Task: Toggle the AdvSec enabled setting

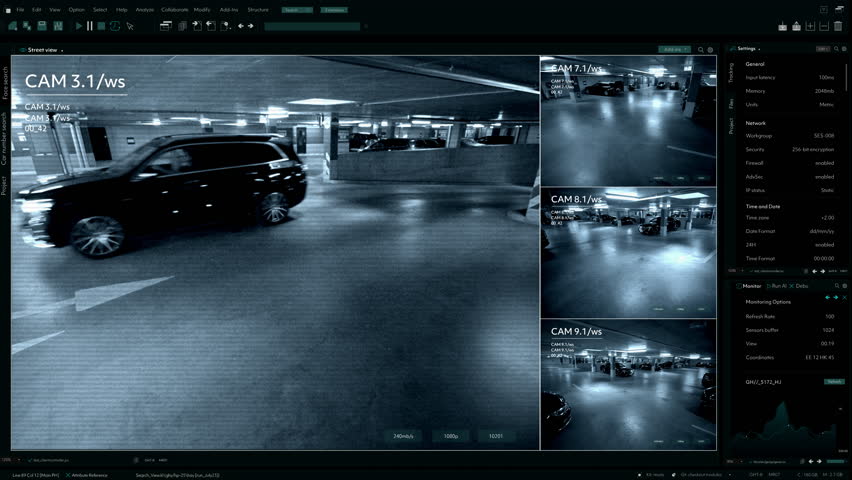Action: (824, 177)
